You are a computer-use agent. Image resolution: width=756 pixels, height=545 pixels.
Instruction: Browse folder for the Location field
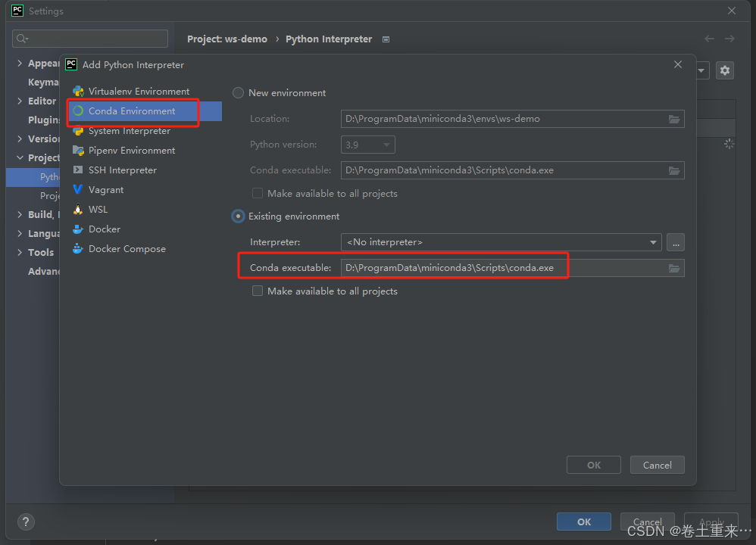coord(674,119)
